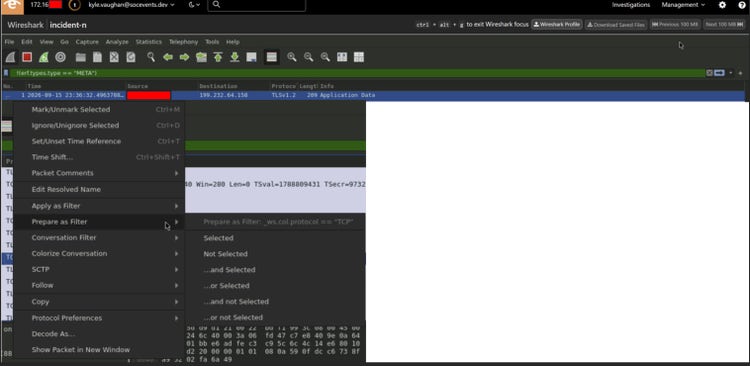The height and width of the screenshot is (366, 750).
Task: Choose Selected in Prepare as Filter submenu
Action: click(x=275, y=238)
